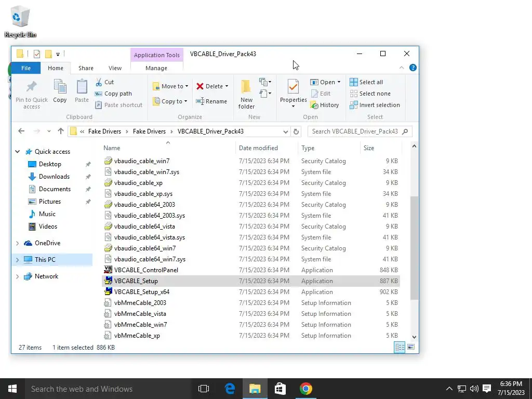Screen dimensions: 532x399
Task: Switch to the View tab
Action: 115,68
